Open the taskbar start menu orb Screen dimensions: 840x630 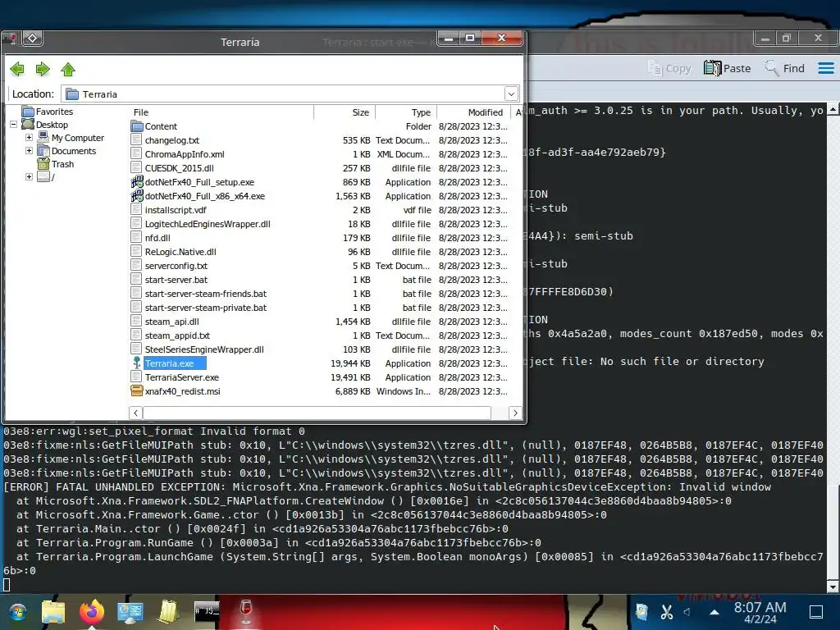click(x=17, y=611)
